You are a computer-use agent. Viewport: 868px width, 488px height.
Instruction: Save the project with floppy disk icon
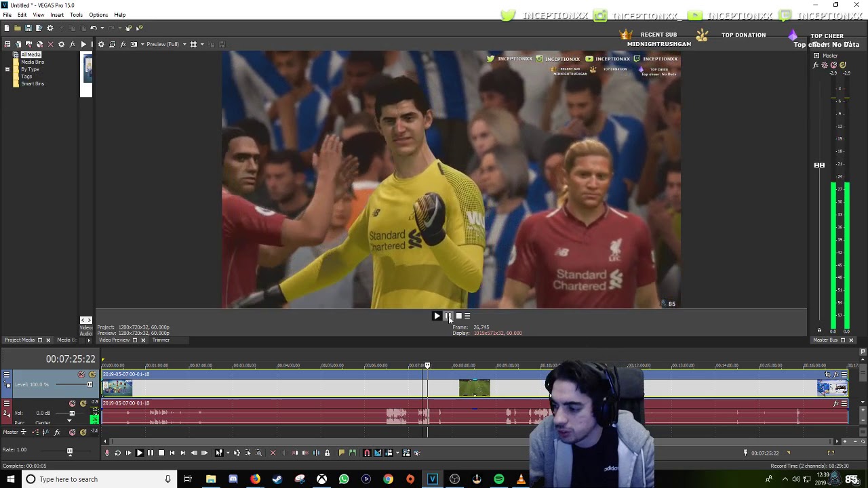click(x=28, y=28)
